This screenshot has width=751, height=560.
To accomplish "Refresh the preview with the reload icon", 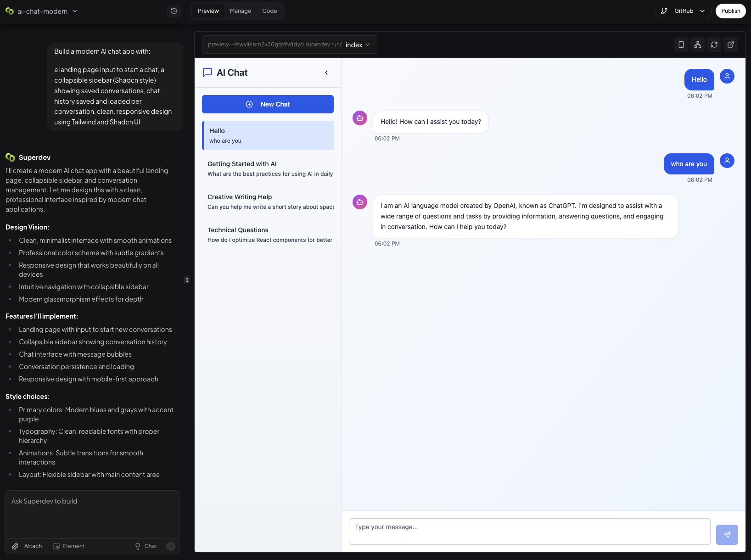I will tap(714, 45).
